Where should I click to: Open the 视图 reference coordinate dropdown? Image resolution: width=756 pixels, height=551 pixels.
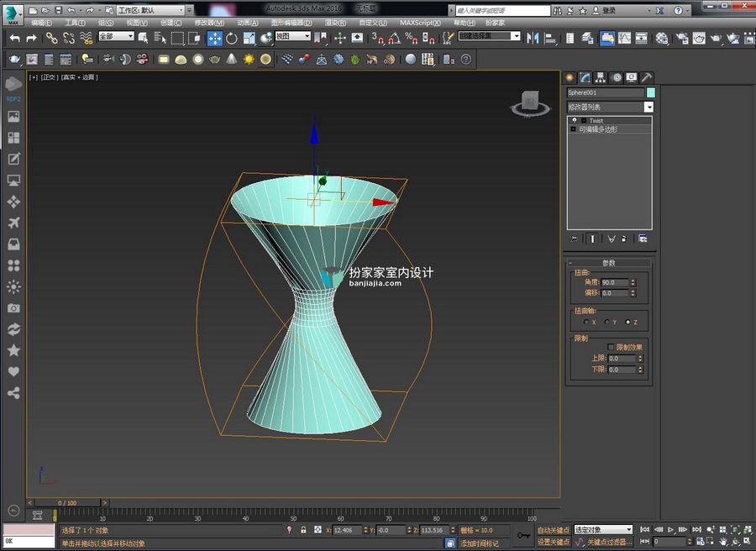(x=292, y=36)
